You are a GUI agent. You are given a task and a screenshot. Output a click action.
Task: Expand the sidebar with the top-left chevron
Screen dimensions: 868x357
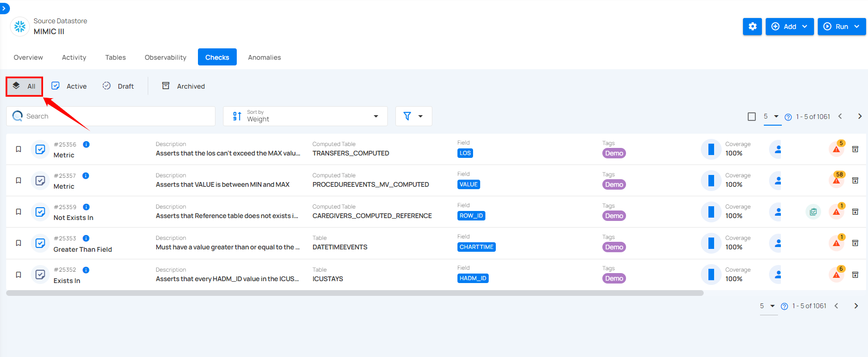[x=4, y=9]
